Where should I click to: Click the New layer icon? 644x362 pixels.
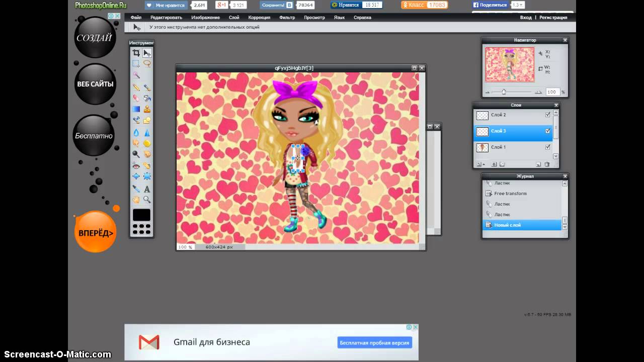[x=538, y=164]
